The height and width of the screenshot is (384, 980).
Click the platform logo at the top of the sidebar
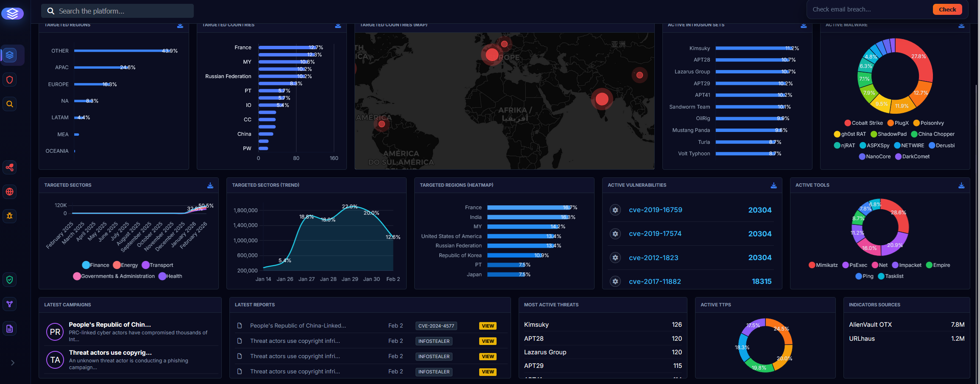(12, 14)
